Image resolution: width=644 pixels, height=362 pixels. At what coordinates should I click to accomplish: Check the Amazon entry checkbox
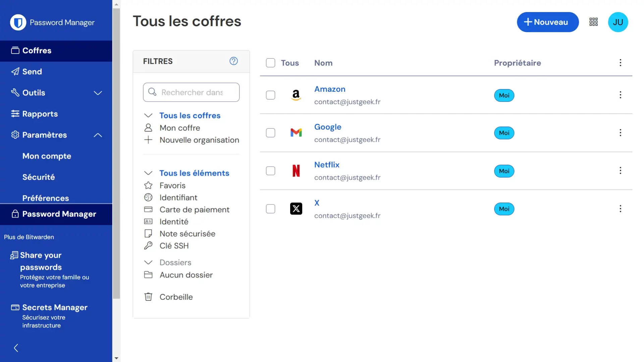270,95
